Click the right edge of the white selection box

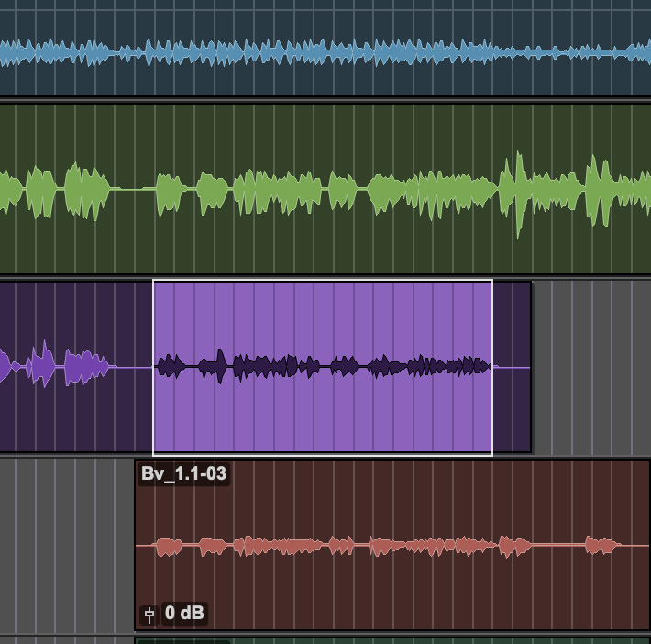click(492, 367)
